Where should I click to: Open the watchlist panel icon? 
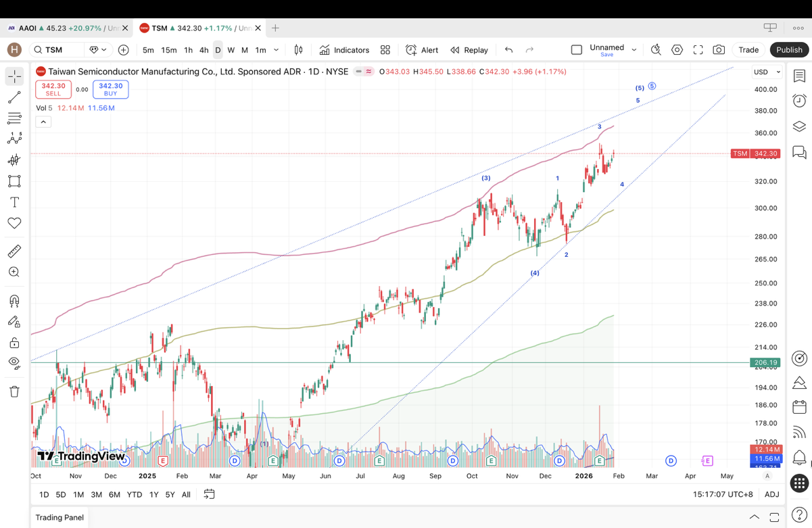[x=799, y=76]
